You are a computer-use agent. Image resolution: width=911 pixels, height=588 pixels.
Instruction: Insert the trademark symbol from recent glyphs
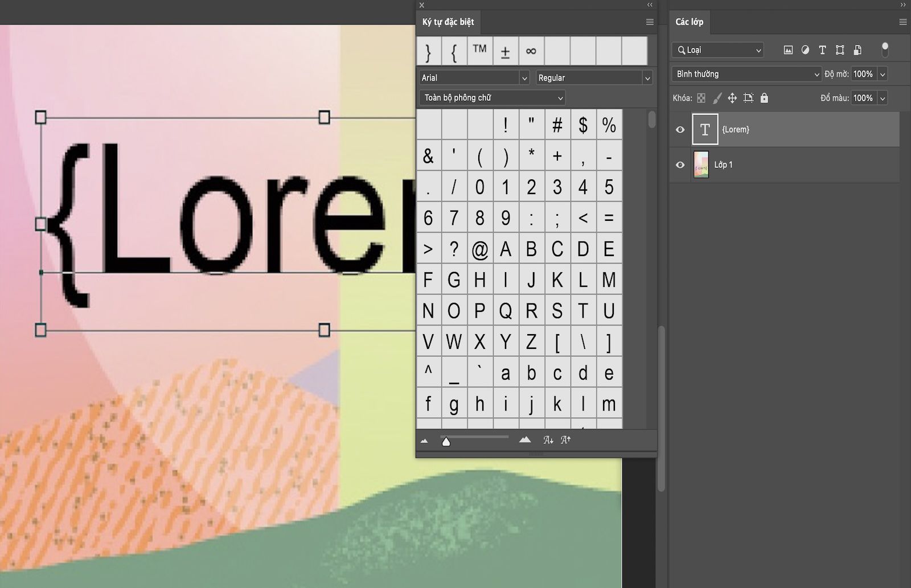[x=479, y=51]
